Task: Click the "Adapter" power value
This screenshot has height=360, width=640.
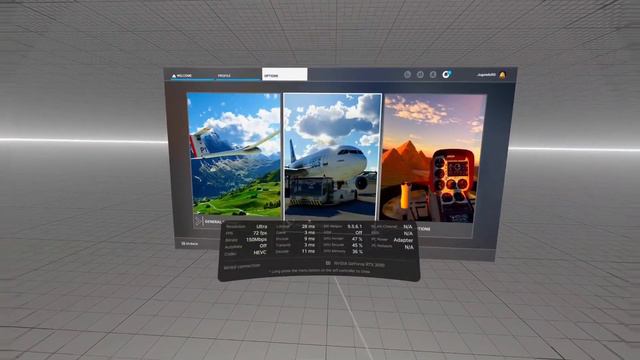Action: coord(403,240)
